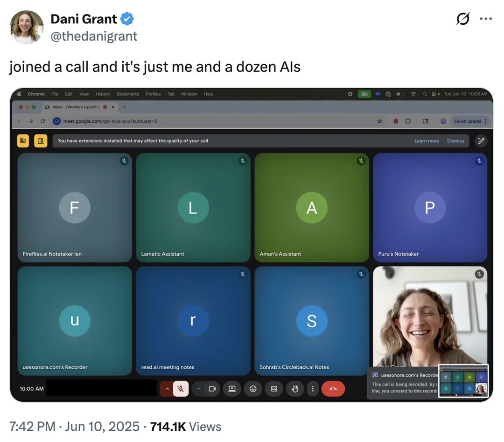Click the red leave call button
Viewport: 504px width, 442px height.
click(x=333, y=389)
